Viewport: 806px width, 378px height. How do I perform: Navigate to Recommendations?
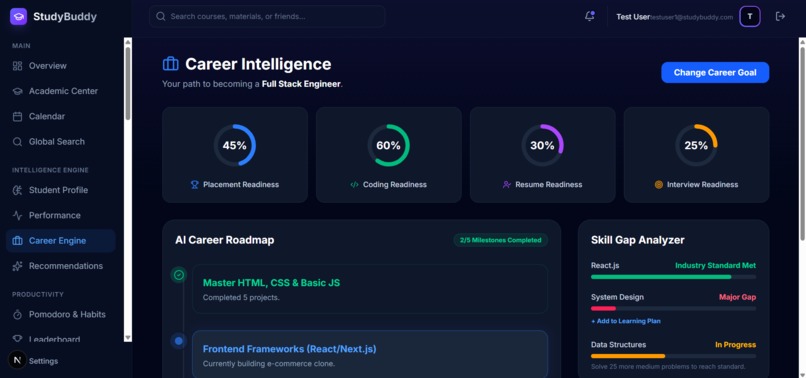tap(61, 266)
